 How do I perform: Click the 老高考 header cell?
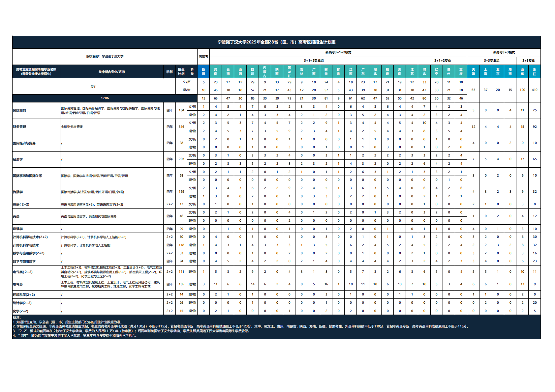point(203,57)
